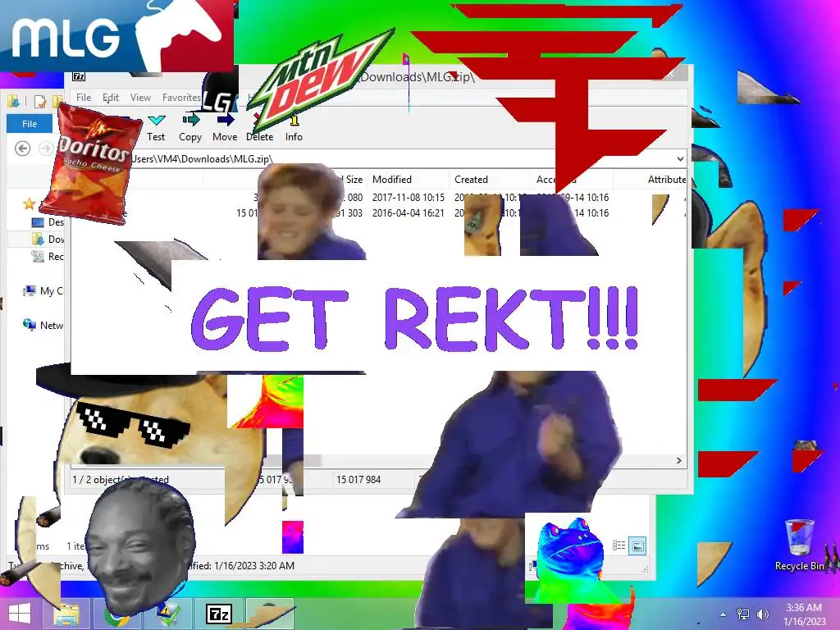This screenshot has width=840, height=630.
Task: Click the Back arrow in File Explorer
Action: (x=22, y=148)
